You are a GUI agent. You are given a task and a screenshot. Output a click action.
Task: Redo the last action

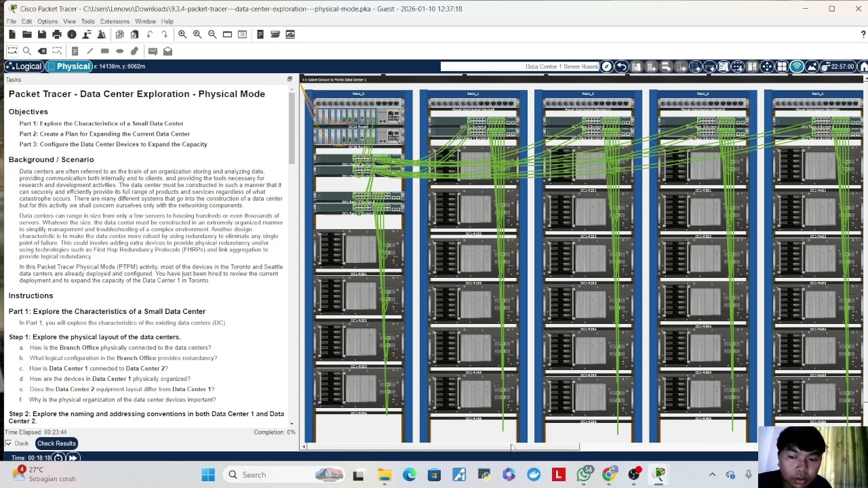tap(164, 35)
